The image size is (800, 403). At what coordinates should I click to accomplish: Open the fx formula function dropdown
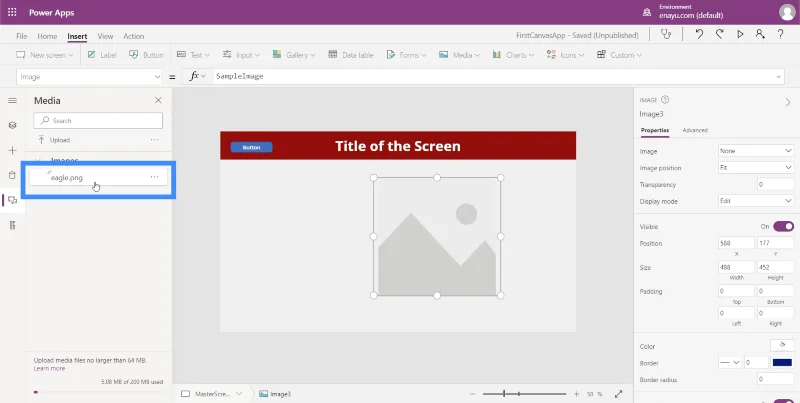coord(197,77)
